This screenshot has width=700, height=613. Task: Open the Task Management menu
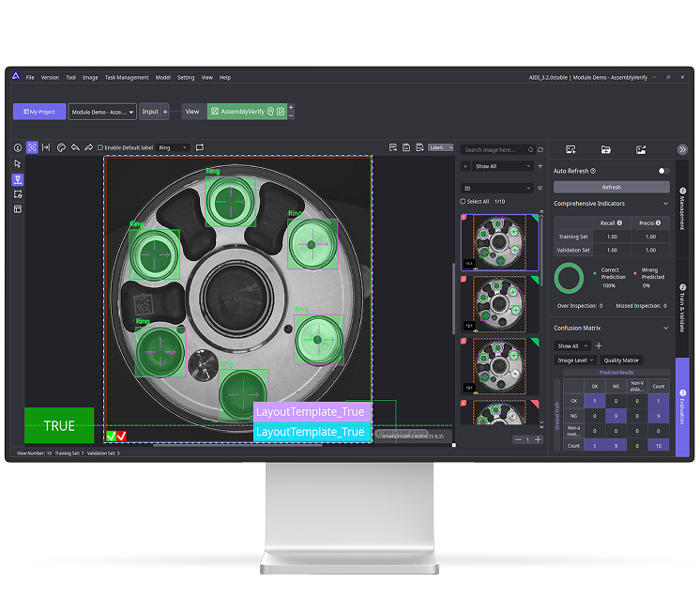point(127,77)
